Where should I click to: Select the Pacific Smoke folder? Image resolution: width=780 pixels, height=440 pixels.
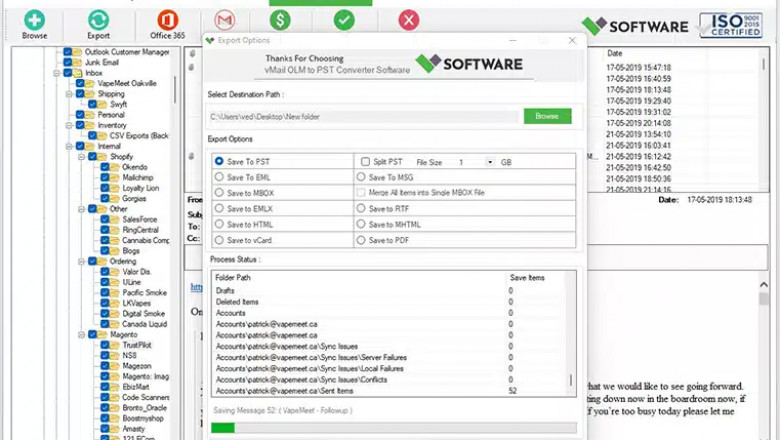tap(145, 292)
